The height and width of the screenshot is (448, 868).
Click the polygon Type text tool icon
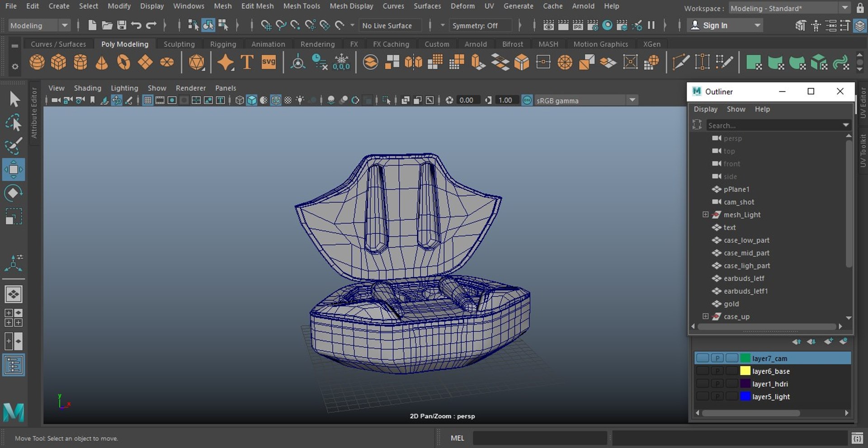pyautogui.click(x=247, y=62)
